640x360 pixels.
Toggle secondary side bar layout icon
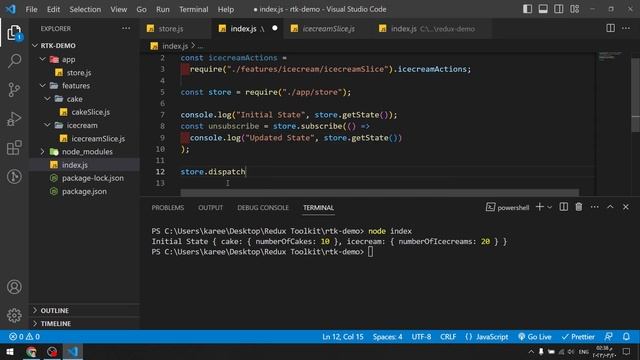[x=559, y=9]
